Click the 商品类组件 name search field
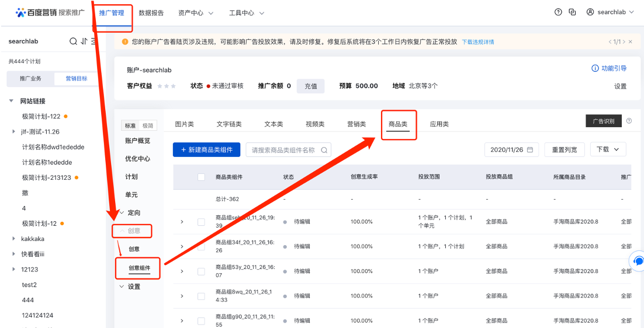Image resolution: width=644 pixels, height=328 pixels. tap(283, 150)
